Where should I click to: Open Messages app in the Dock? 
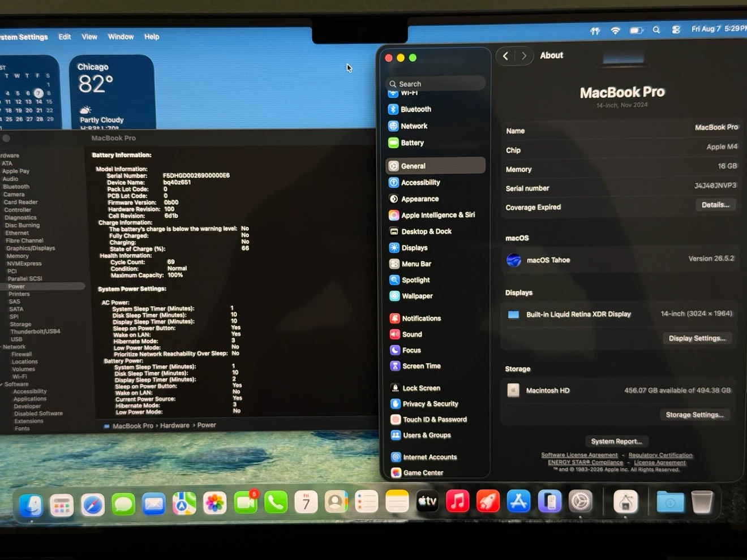click(x=123, y=504)
